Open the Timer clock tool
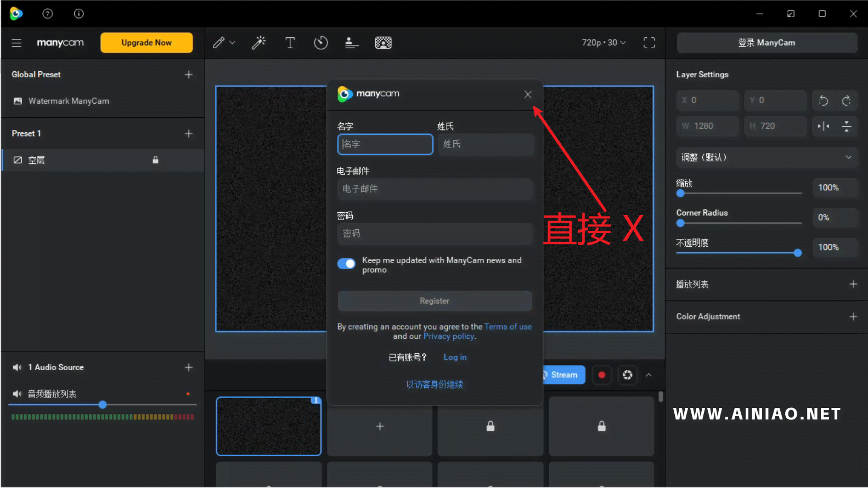Image resolution: width=868 pixels, height=488 pixels. pos(321,43)
